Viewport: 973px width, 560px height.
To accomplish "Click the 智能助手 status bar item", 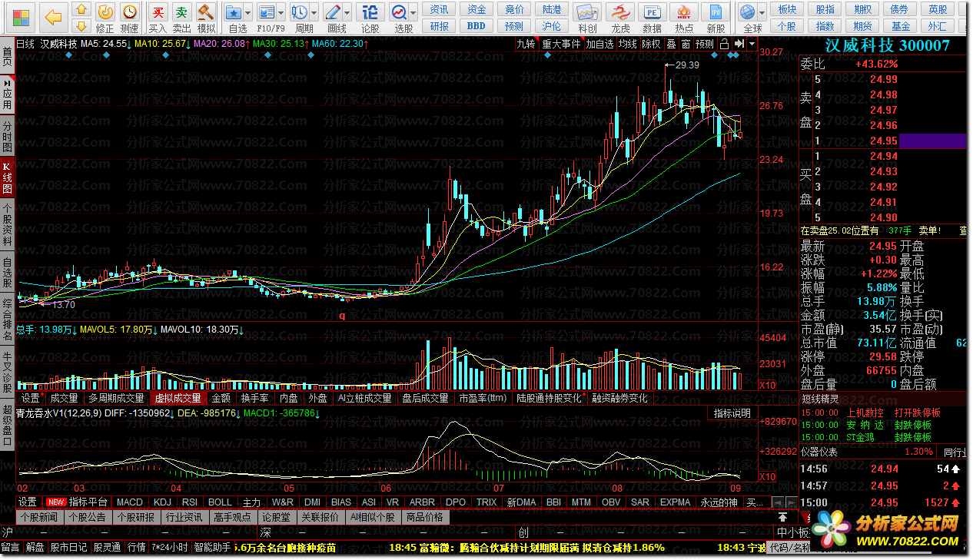I will coord(212,547).
